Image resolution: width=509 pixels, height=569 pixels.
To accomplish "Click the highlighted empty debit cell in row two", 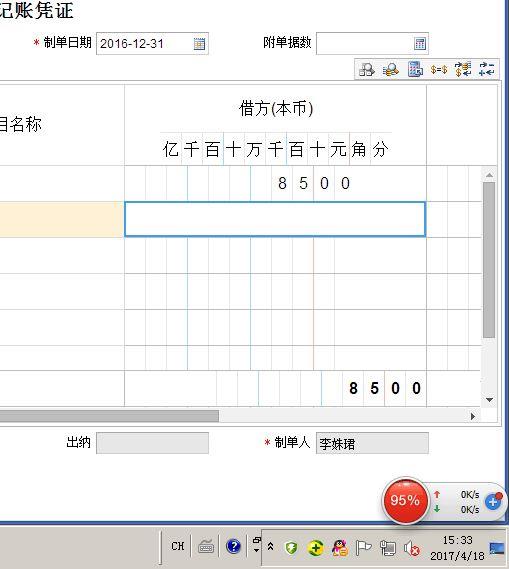I will click(x=275, y=219).
